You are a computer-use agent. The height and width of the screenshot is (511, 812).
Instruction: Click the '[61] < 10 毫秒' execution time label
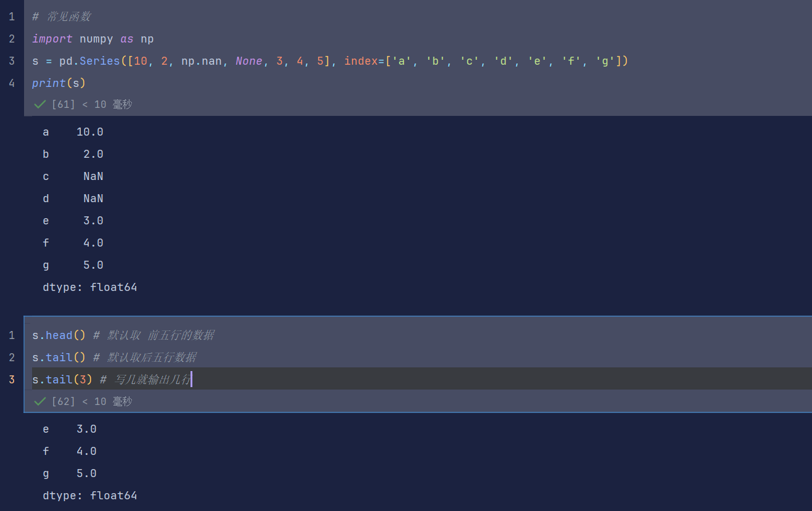point(92,105)
